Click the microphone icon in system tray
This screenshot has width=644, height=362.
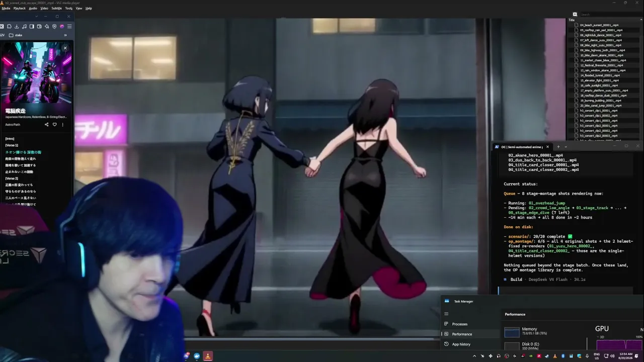[587, 356]
